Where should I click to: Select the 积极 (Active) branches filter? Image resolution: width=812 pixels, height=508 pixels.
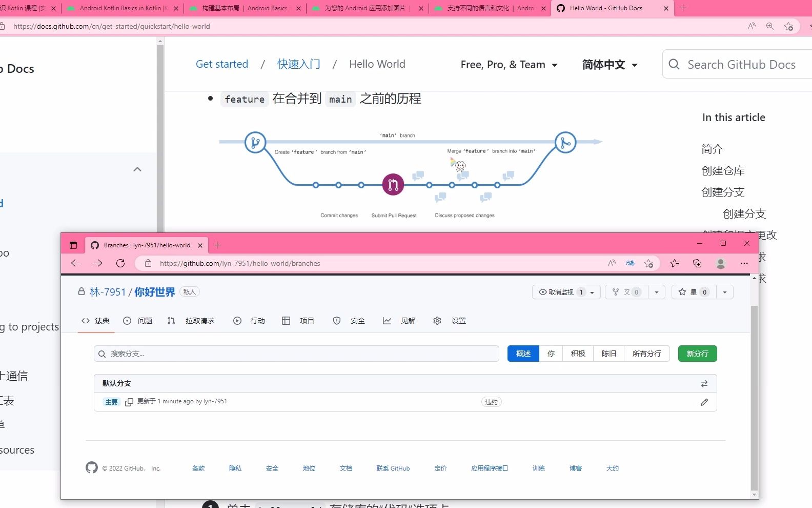[578, 354]
